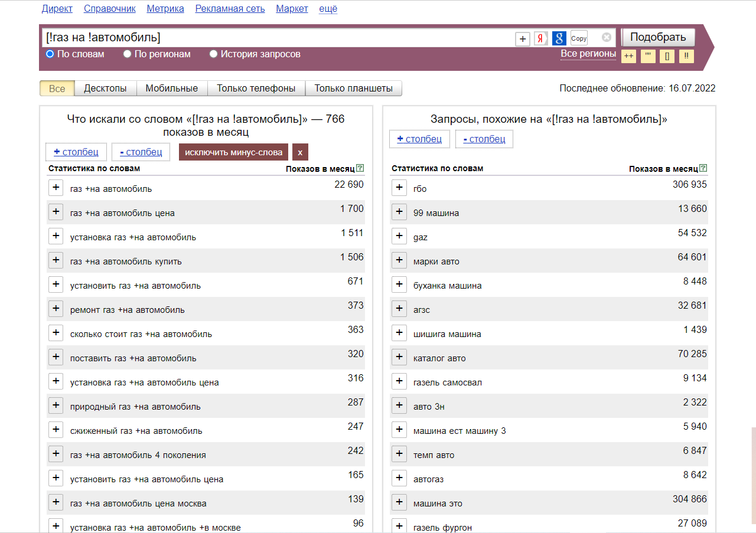Screen dimensions: 756x533
Task: Switch to the 'Десктопы' tab
Action: [105, 89]
